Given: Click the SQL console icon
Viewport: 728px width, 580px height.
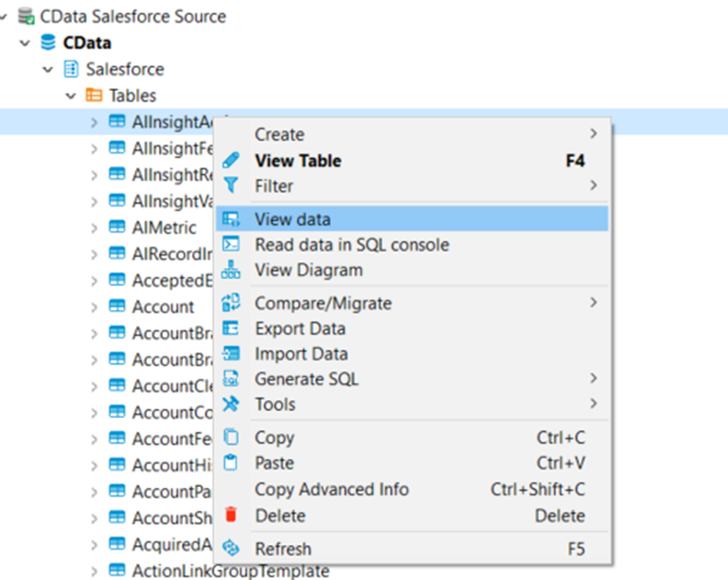Looking at the screenshot, I should [232, 245].
